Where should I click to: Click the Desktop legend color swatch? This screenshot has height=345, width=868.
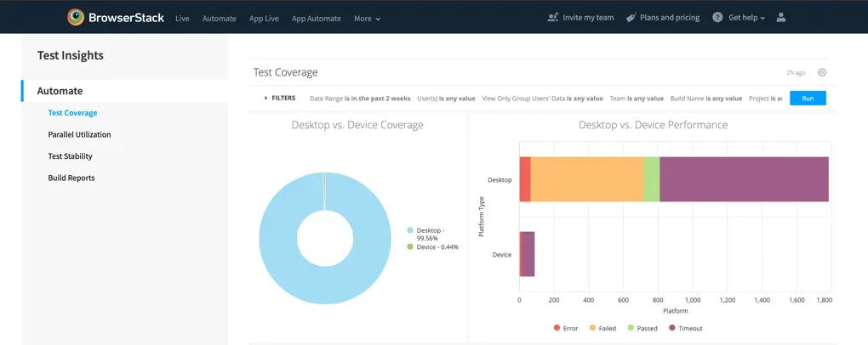pyautogui.click(x=410, y=230)
